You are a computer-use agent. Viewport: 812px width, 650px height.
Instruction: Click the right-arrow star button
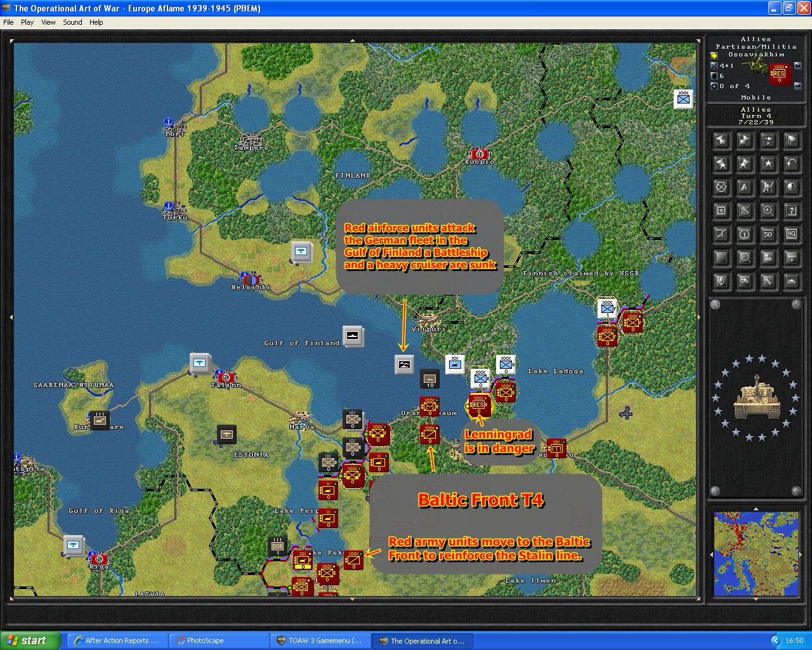[745, 164]
